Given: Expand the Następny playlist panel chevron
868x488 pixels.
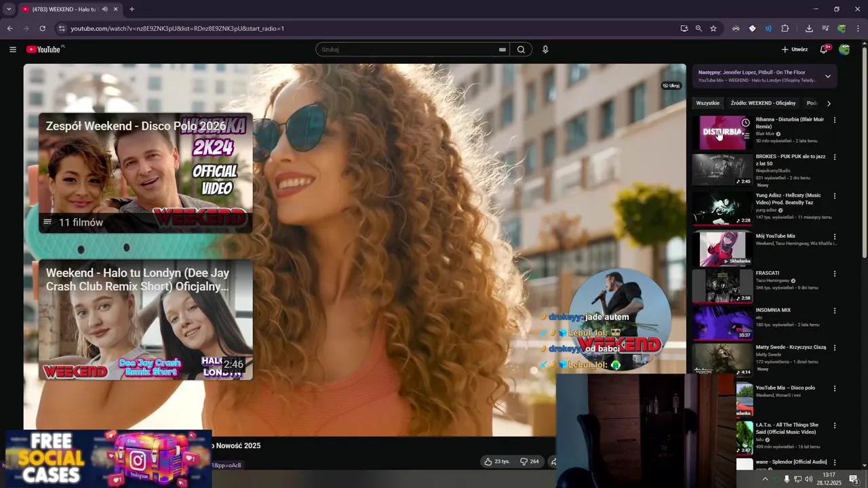Looking at the screenshot, I should (x=828, y=76).
